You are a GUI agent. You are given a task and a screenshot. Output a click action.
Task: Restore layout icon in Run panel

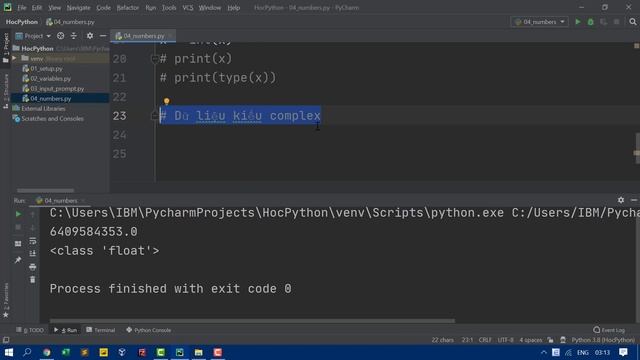pos(18,244)
